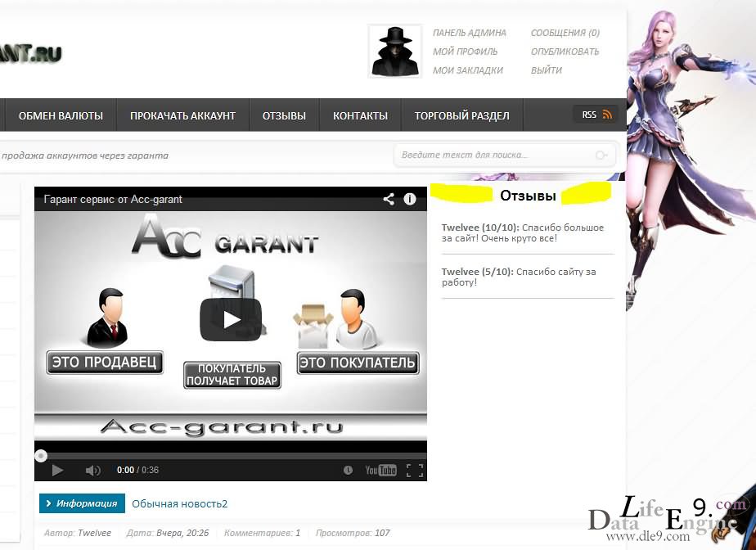Click the user avatar in the header
The width and height of the screenshot is (756, 550).
click(395, 51)
